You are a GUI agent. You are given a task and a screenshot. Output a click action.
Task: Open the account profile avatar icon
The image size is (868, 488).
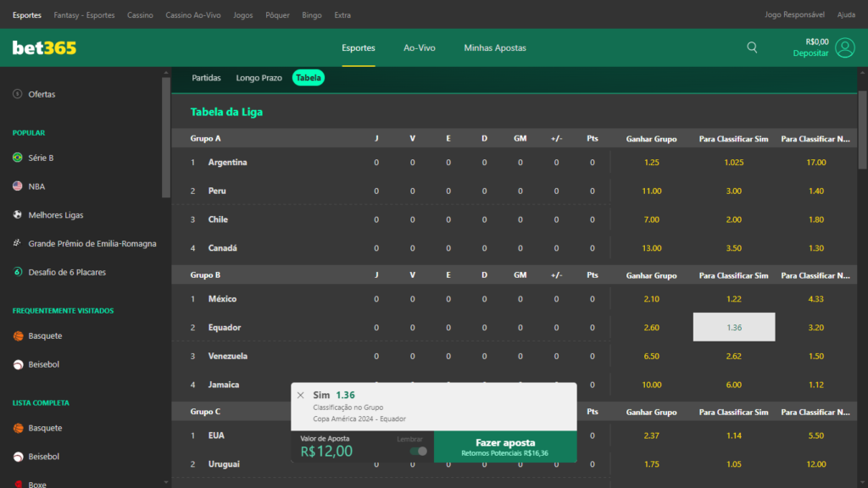(x=845, y=47)
